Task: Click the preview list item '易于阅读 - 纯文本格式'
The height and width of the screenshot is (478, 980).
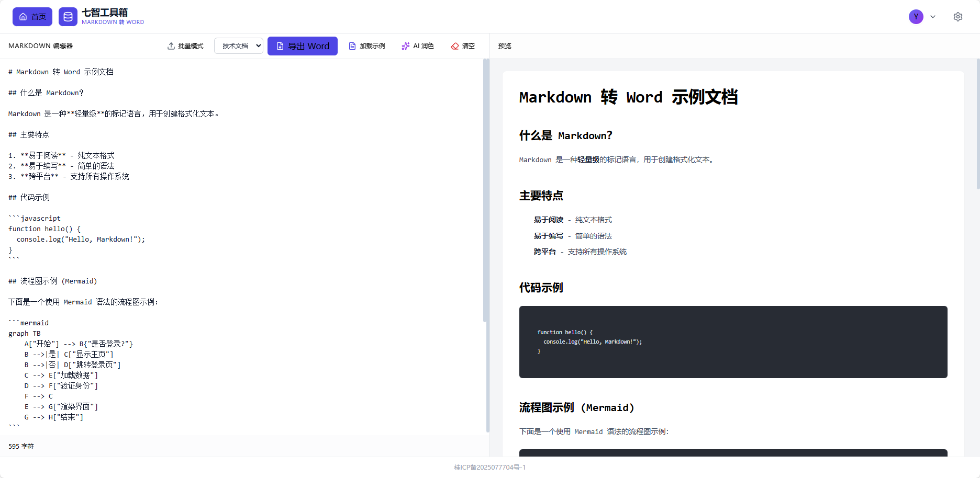Action: (573, 220)
